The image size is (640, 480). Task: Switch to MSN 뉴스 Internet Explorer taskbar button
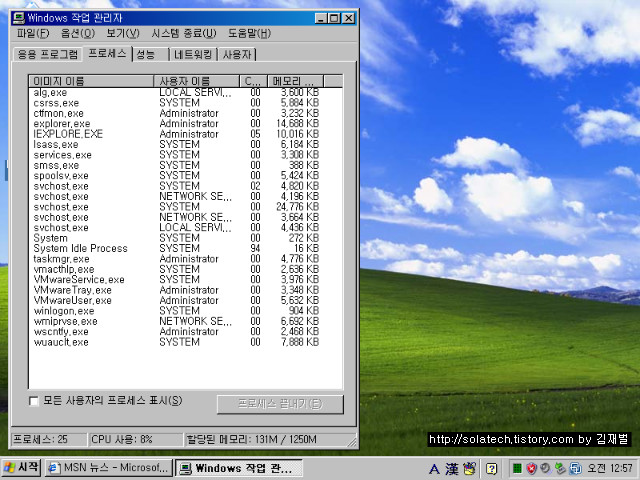(109, 468)
